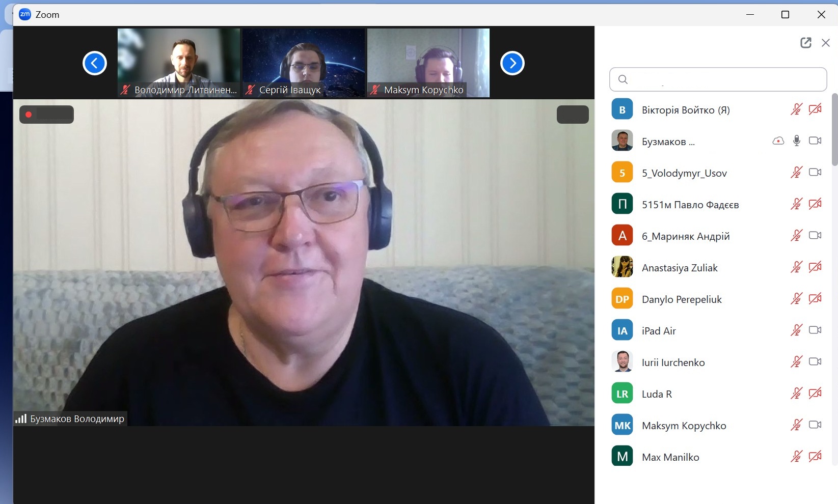
Task: Search participants in the search field
Action: pos(718,79)
